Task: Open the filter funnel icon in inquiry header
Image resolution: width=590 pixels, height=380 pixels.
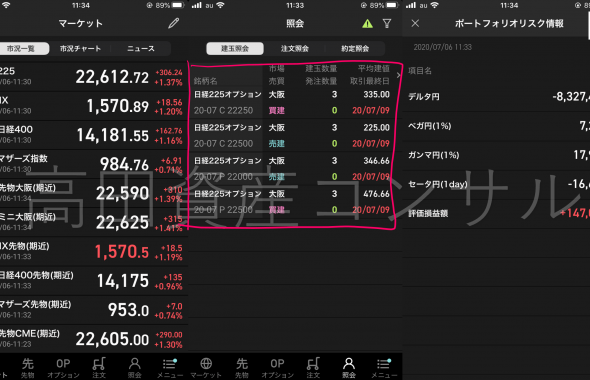Action: (x=387, y=24)
